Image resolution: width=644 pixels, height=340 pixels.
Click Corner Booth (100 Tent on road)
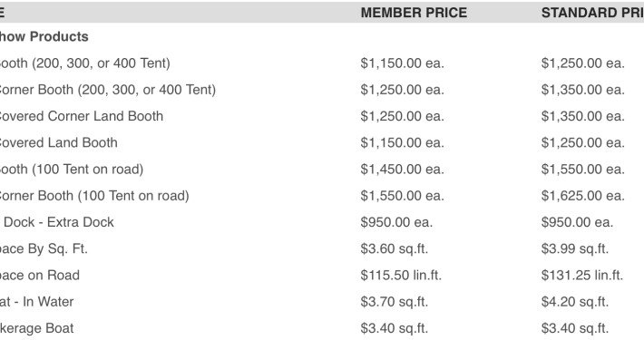click(x=94, y=196)
